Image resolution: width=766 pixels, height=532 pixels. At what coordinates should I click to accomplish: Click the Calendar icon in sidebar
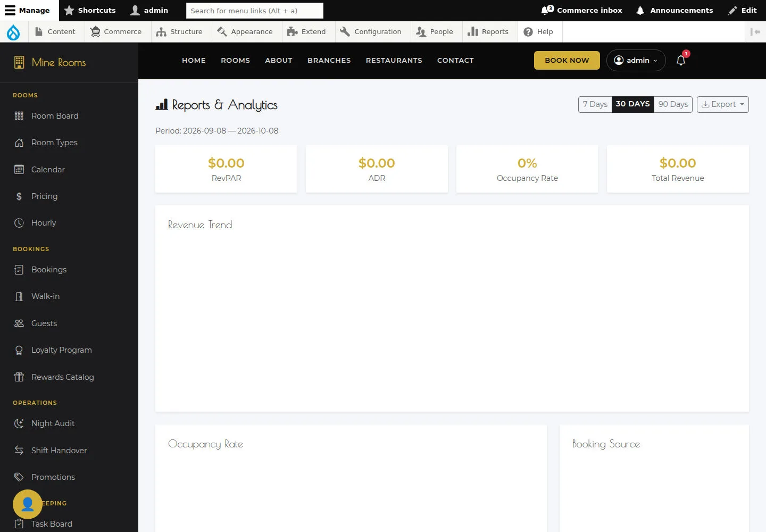(x=19, y=170)
